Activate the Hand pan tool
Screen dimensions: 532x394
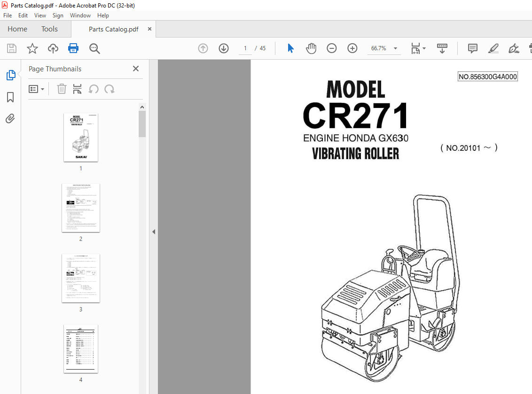pos(311,48)
